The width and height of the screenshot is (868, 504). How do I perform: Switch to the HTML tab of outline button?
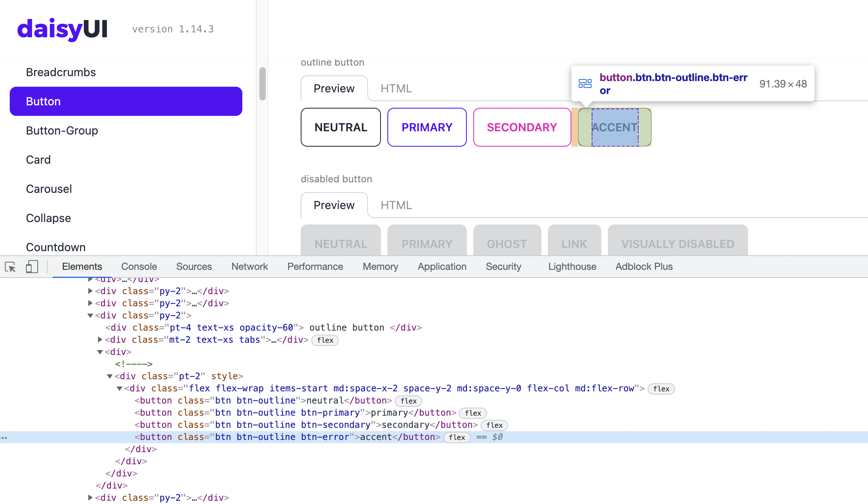click(x=396, y=88)
